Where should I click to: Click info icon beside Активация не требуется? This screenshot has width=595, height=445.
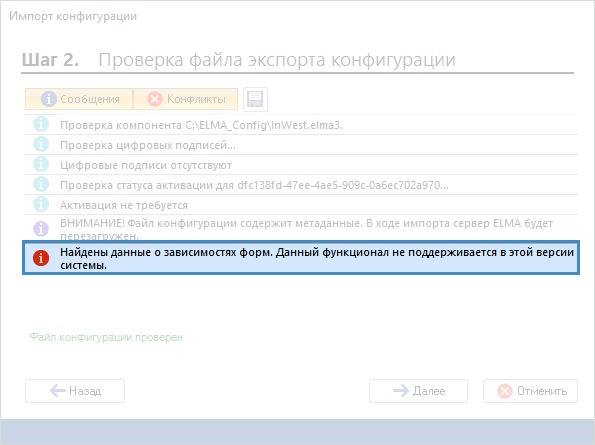pos(41,204)
